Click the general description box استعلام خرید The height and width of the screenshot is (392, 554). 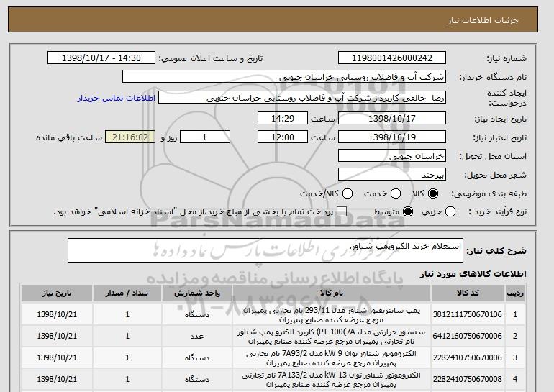[265, 250]
